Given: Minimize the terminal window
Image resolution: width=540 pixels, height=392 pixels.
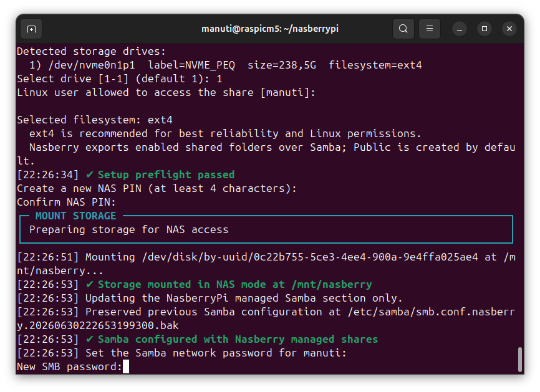Looking at the screenshot, I should 460,29.
